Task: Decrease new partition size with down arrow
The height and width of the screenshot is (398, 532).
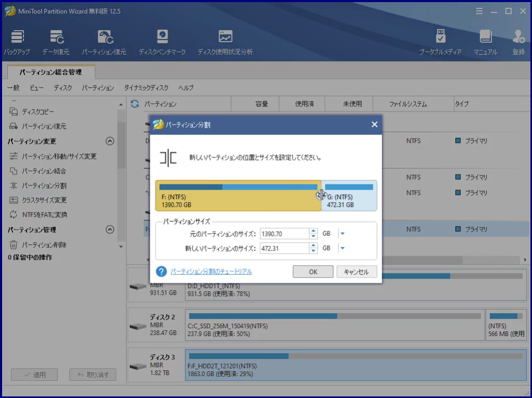Action: (x=313, y=251)
